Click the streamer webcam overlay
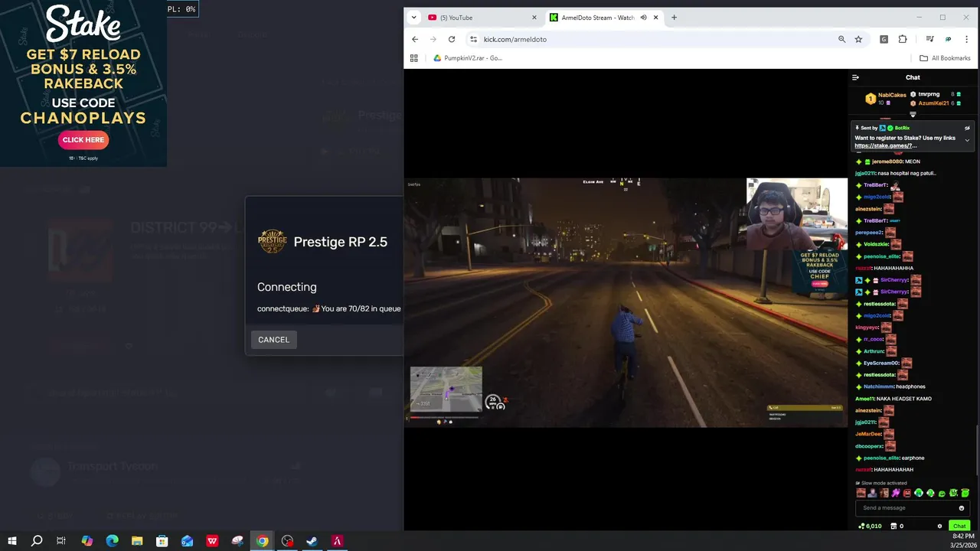 coord(797,215)
